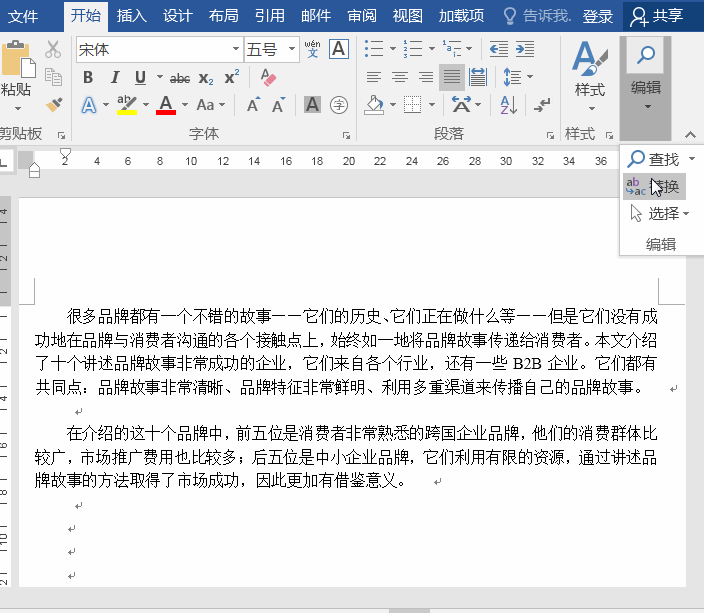704x613 pixels.
Task: Click distributed alignment icon
Action: [478, 77]
